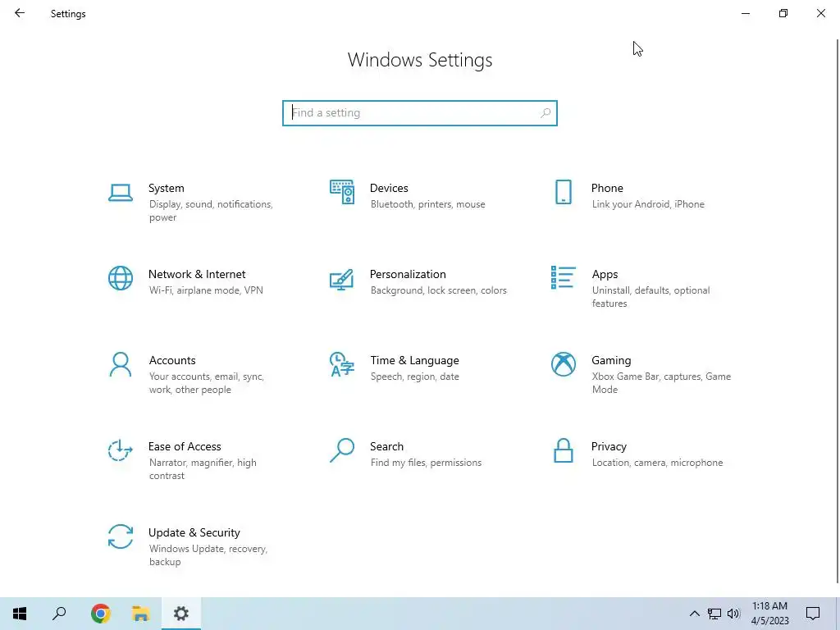Viewport: 840px width, 630px height.
Task: Click the Ease of Access title
Action: pyautogui.click(x=185, y=447)
